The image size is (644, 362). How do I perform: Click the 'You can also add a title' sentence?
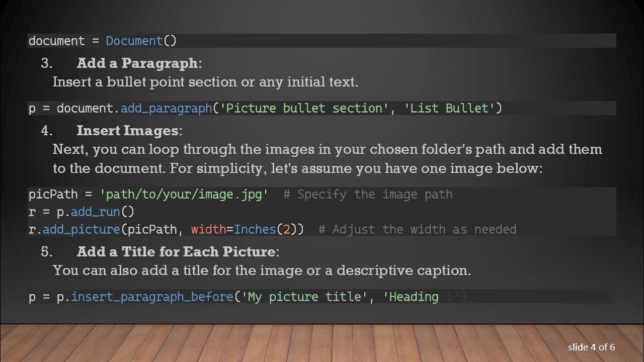pyautogui.click(x=262, y=270)
